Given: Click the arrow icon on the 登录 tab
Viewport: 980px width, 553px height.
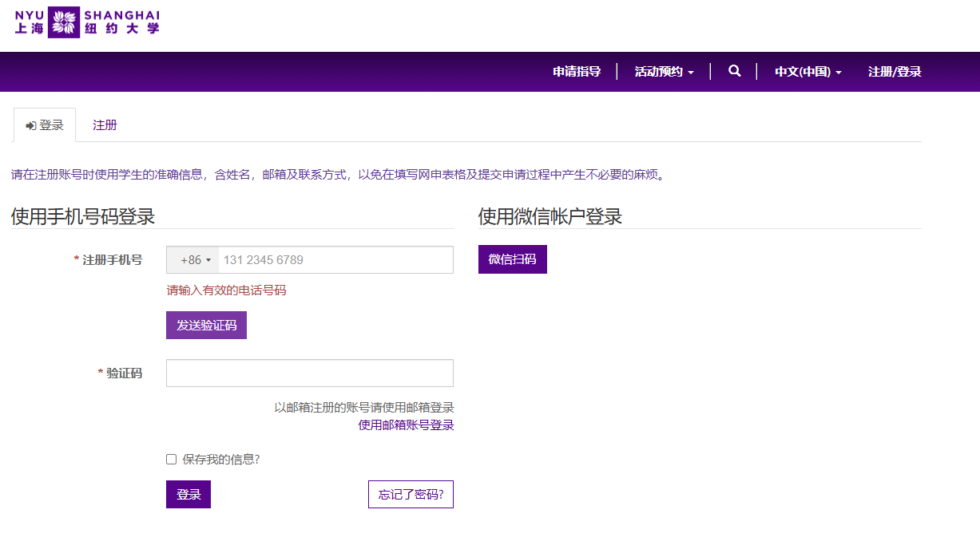Looking at the screenshot, I should click(x=31, y=126).
